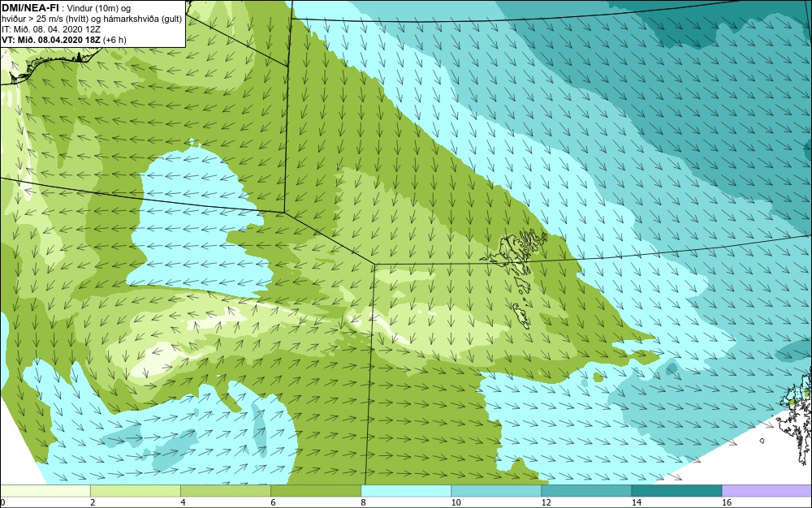The width and height of the screenshot is (812, 508).
Task: Click the 4–6 m/s green legend swatch
Action: pos(225,491)
